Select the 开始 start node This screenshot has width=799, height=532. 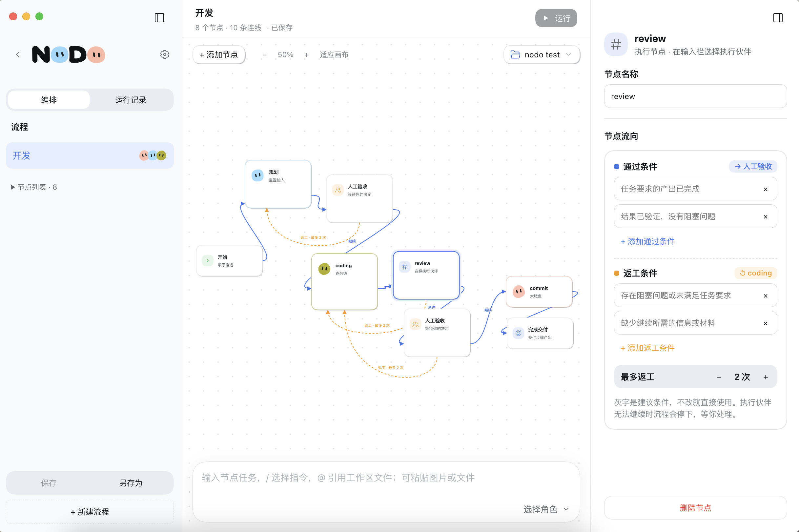(x=229, y=260)
